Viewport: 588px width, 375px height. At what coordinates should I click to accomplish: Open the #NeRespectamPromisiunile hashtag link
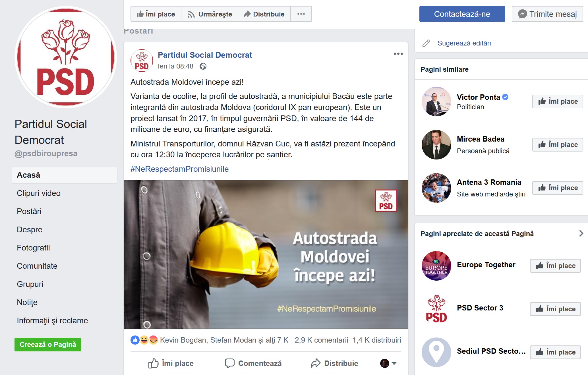(x=179, y=169)
